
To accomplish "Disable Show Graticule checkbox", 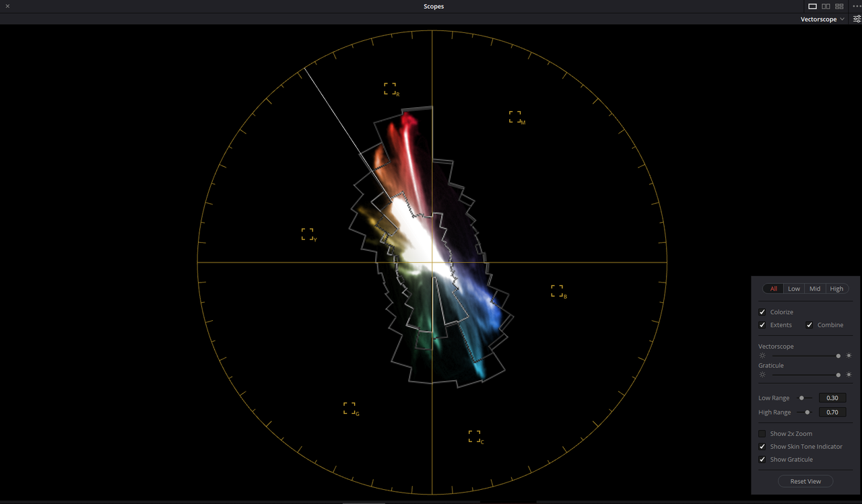I will point(762,460).
